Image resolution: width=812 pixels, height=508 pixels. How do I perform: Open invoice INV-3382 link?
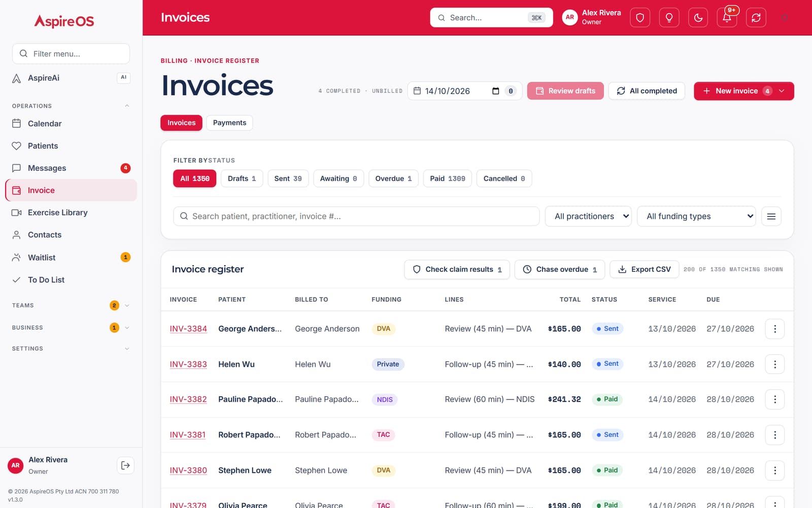[x=188, y=399]
